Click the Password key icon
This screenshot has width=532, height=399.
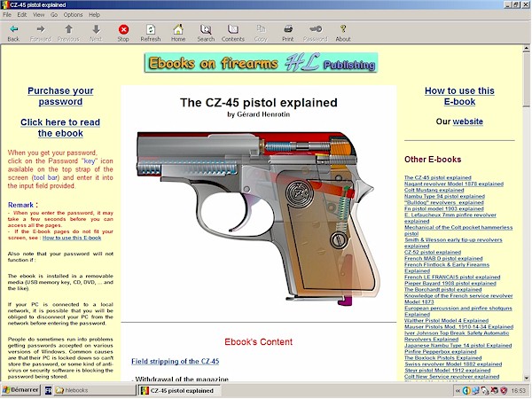315,33
